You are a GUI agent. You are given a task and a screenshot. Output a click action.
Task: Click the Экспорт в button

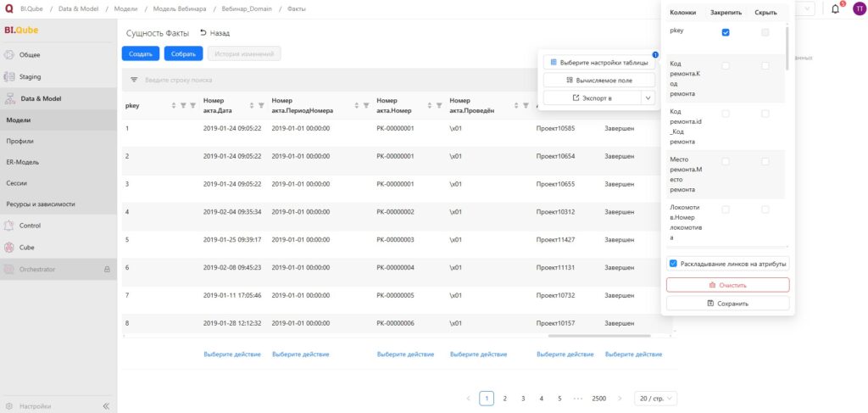pos(592,98)
